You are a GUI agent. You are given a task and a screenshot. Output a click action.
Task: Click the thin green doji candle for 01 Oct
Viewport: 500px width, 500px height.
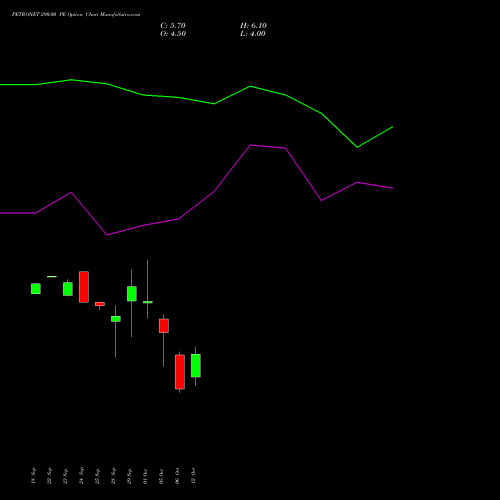coord(148,302)
